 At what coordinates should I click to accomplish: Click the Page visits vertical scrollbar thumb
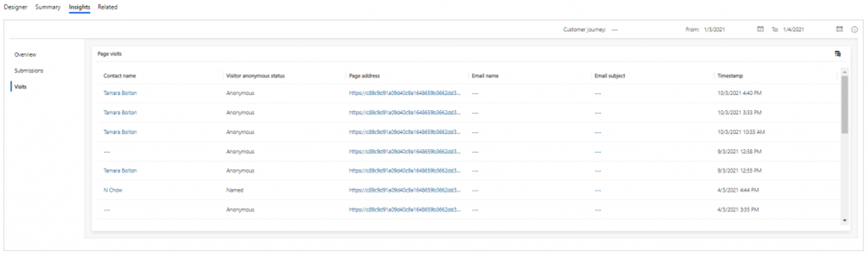(x=845, y=104)
